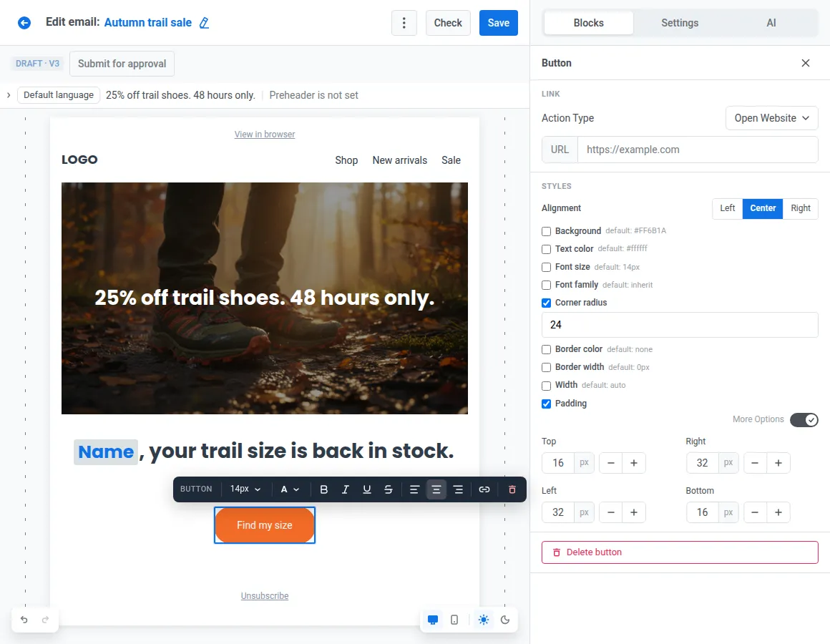Switch to the AI tab
Viewport: 830px width, 644px height.
tap(771, 23)
